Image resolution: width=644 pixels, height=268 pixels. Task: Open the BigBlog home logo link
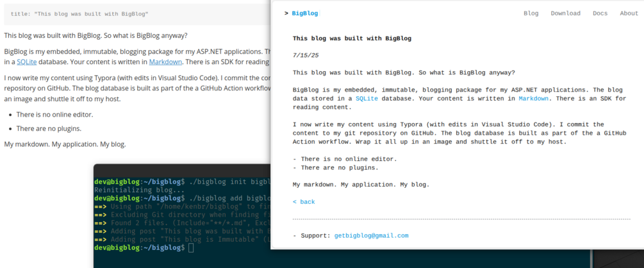(305, 13)
